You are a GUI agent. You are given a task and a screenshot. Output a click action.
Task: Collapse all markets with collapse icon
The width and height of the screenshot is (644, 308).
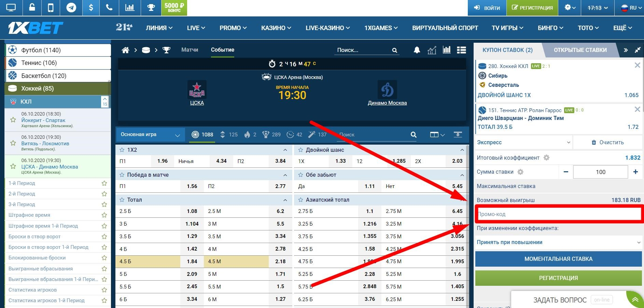click(458, 135)
